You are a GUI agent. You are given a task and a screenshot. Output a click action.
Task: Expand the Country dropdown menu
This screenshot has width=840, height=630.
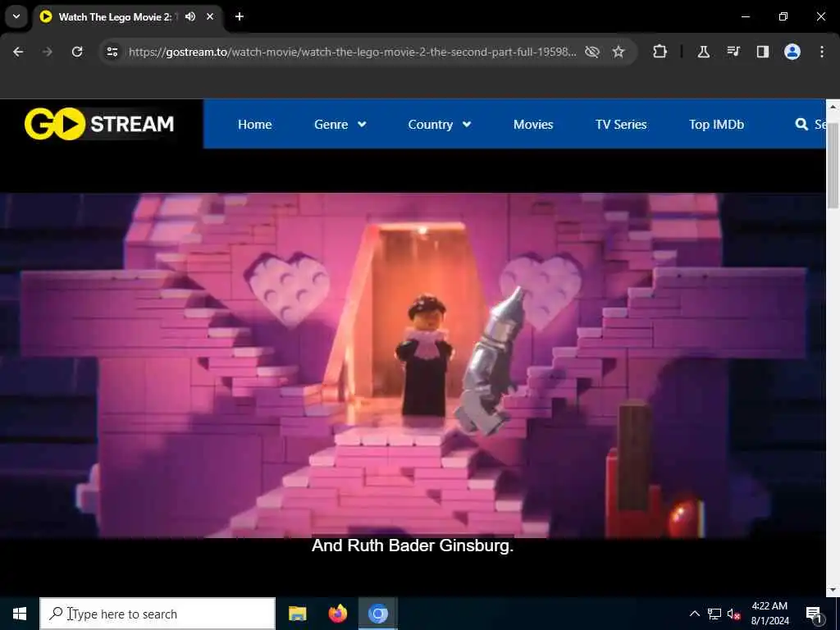pyautogui.click(x=440, y=125)
